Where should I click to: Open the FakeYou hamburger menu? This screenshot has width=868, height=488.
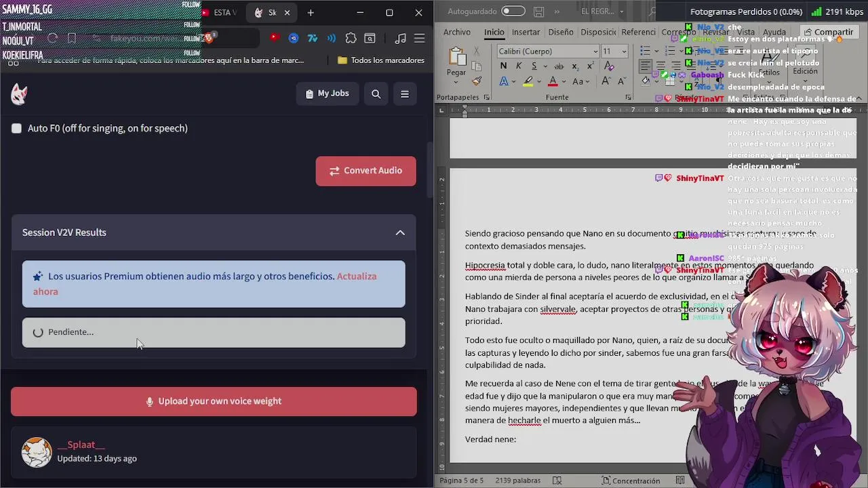point(405,94)
